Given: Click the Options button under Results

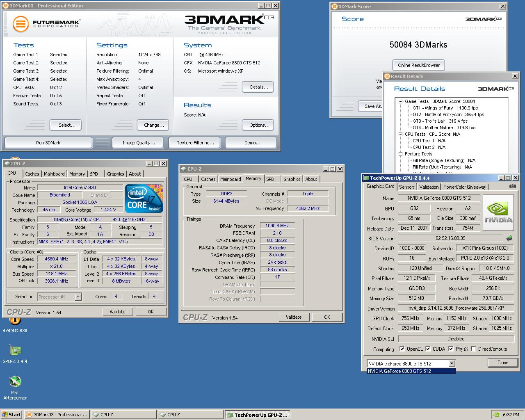Looking at the screenshot, I should (x=258, y=125).
